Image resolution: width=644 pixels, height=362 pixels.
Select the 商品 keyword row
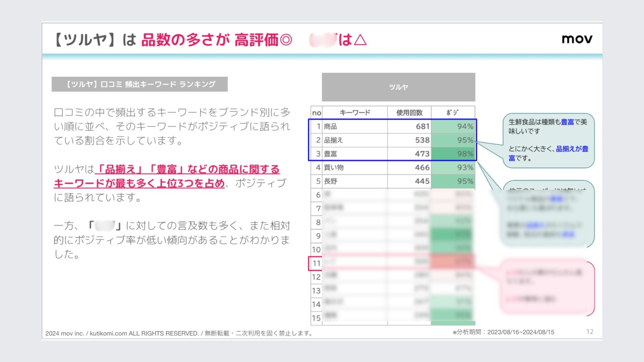(x=330, y=126)
